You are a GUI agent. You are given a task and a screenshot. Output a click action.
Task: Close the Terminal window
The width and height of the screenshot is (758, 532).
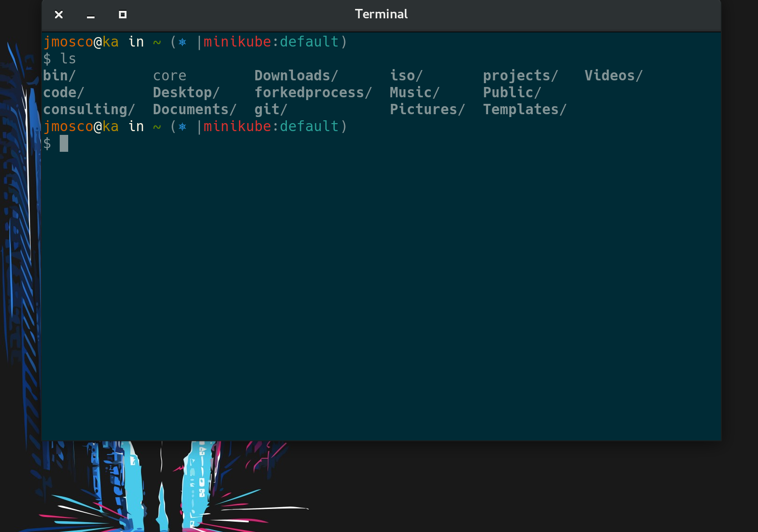pyautogui.click(x=59, y=15)
